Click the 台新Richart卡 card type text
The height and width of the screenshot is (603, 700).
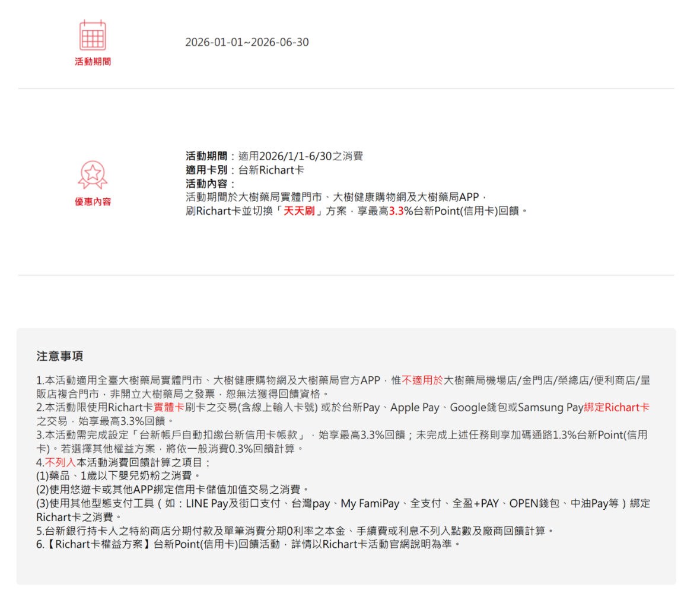pos(271,170)
